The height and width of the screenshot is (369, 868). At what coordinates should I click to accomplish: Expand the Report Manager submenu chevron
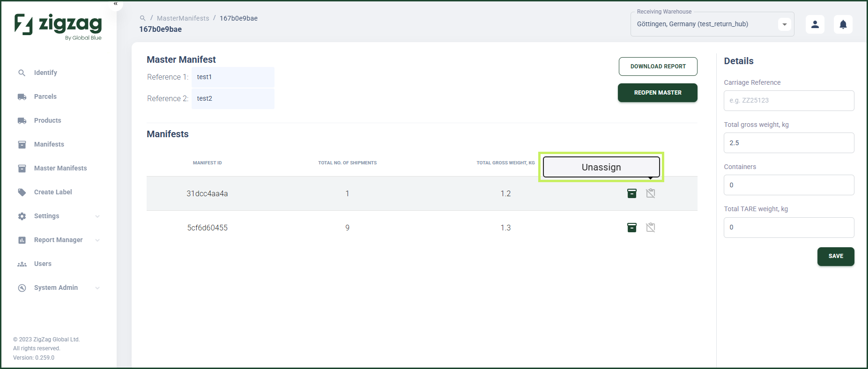coord(97,240)
